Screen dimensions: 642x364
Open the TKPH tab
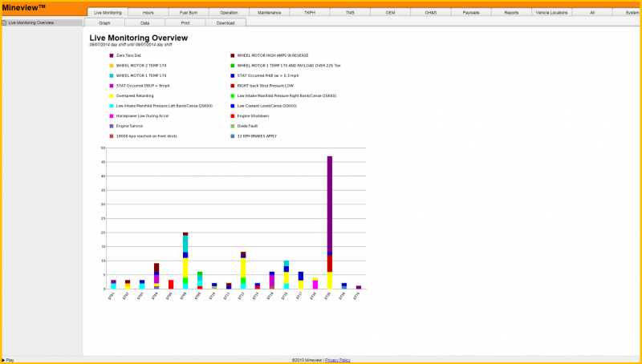310,12
